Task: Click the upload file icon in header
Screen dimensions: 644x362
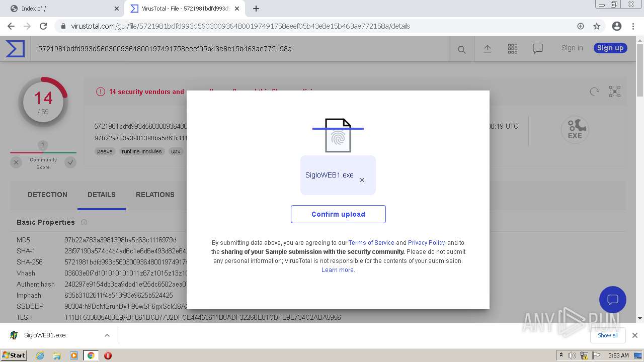Action: click(x=488, y=49)
